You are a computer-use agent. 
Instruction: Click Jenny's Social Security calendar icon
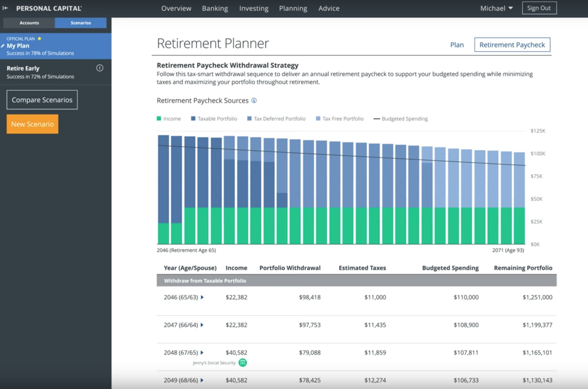tap(242, 363)
